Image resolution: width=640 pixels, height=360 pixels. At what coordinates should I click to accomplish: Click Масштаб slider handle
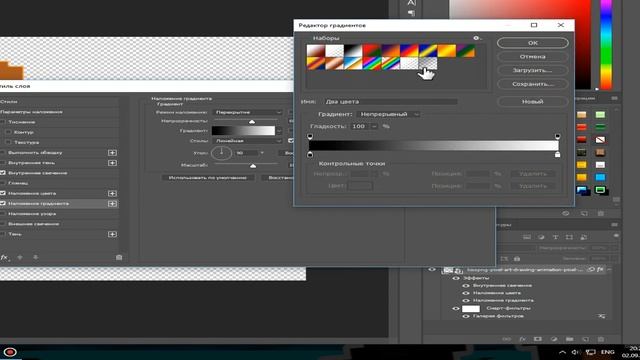(x=253, y=166)
